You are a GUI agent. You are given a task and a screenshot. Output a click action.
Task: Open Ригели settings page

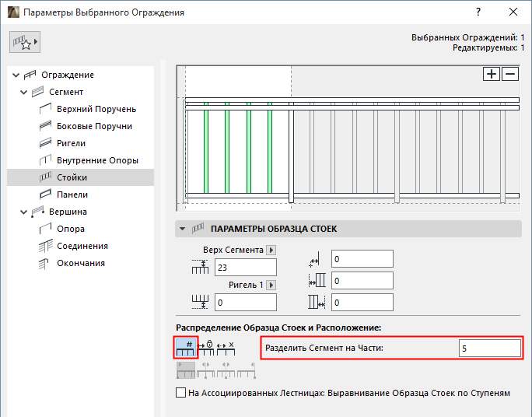point(71,143)
